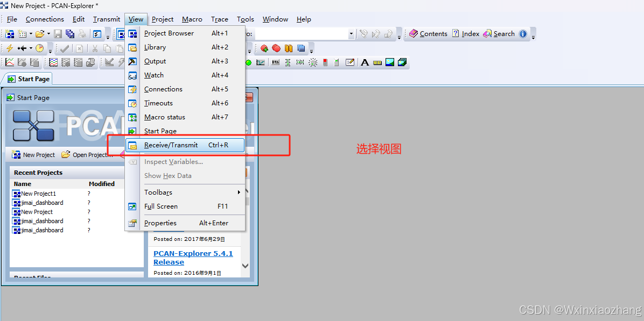Click the multicolor waveform plot icon

coord(53,62)
